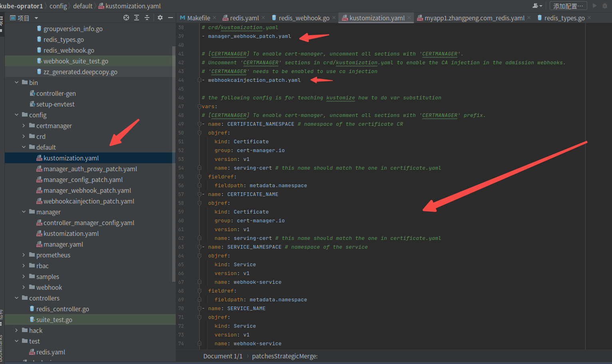612x364 pixels.
Task: Click Document 1/1 breadcrumb at editor bottom
Action: [223, 356]
